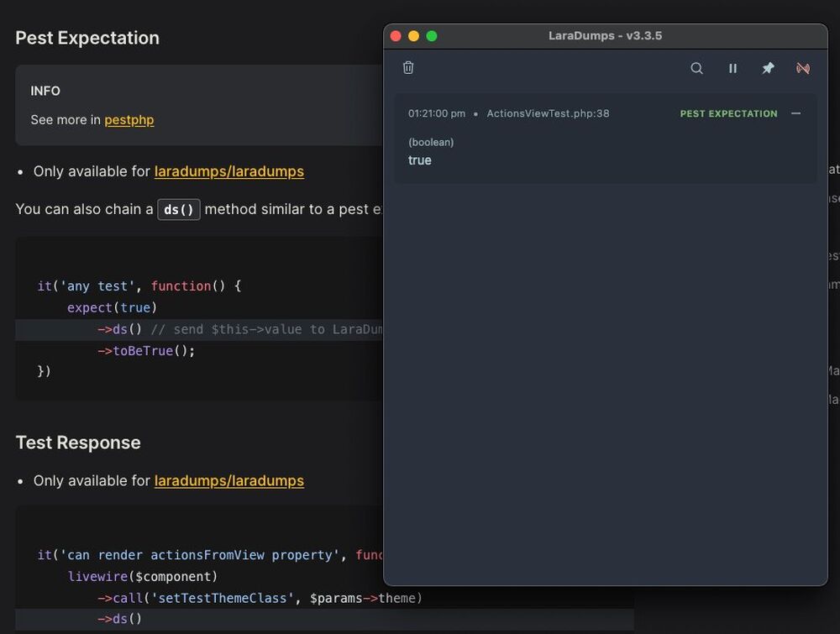Click the Test Response heading
The height and width of the screenshot is (634, 840).
(78, 443)
